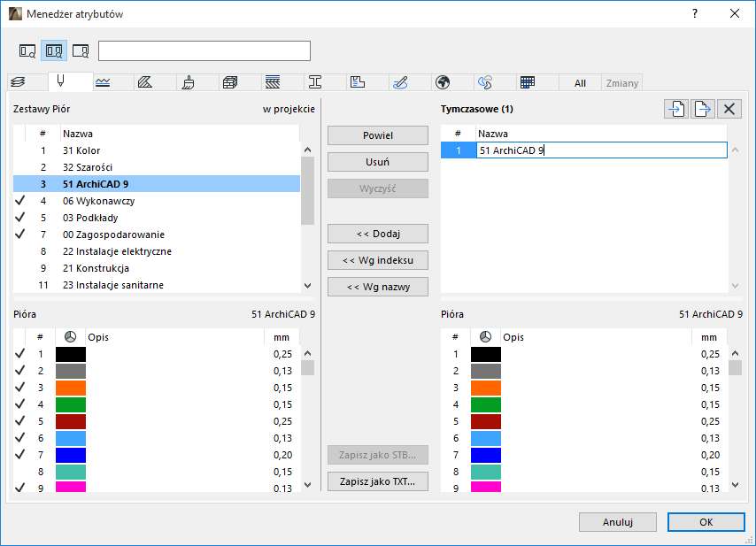The width and height of the screenshot is (756, 546).
Task: Click the X icon to clear Tymczasowe list
Action: point(729,109)
